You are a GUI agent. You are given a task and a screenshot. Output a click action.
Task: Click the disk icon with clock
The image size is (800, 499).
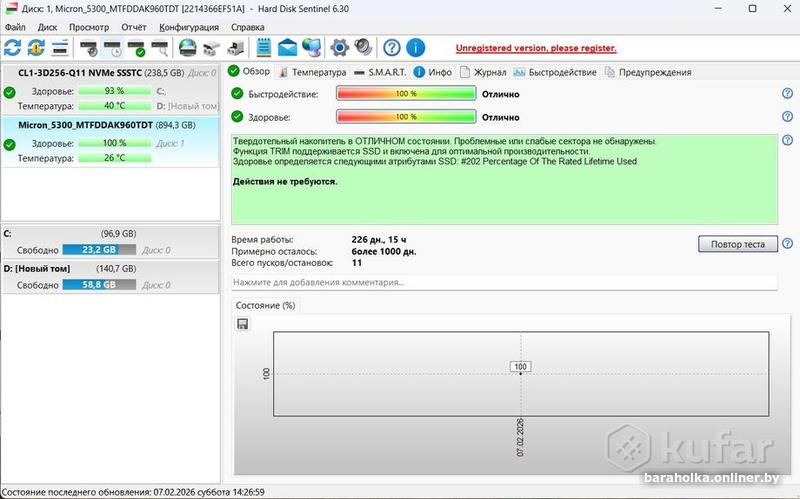coord(112,48)
